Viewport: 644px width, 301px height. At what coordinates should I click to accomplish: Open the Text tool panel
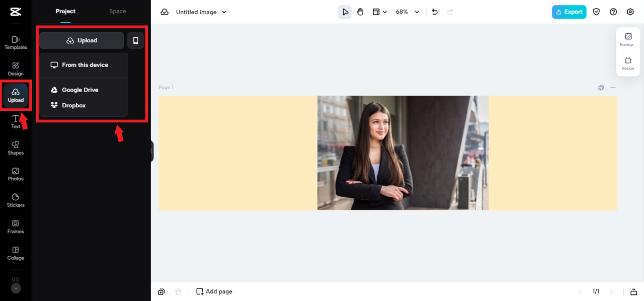(16, 122)
